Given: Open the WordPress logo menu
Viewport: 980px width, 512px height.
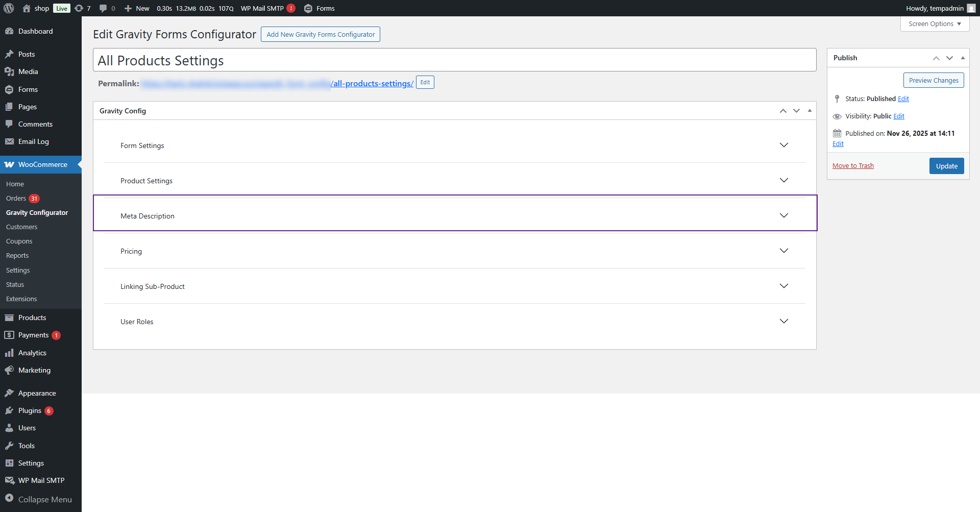Looking at the screenshot, I should coord(9,8).
